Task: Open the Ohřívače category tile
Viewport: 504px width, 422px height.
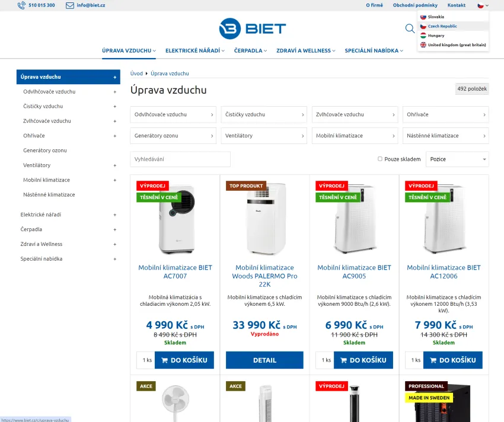Action: [x=445, y=114]
